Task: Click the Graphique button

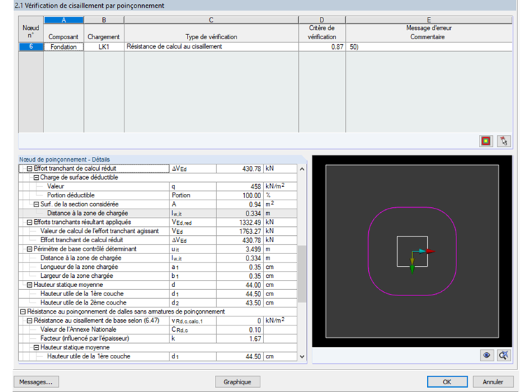Action: (x=237, y=381)
